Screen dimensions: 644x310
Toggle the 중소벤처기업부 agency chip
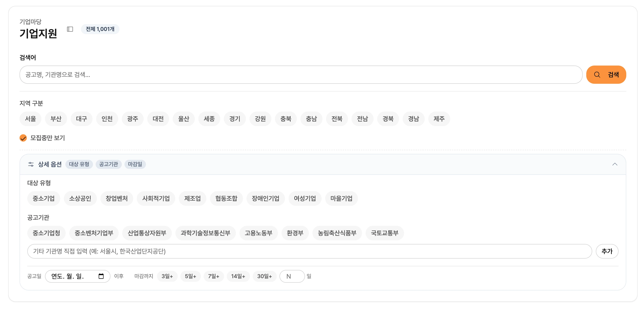point(94,233)
